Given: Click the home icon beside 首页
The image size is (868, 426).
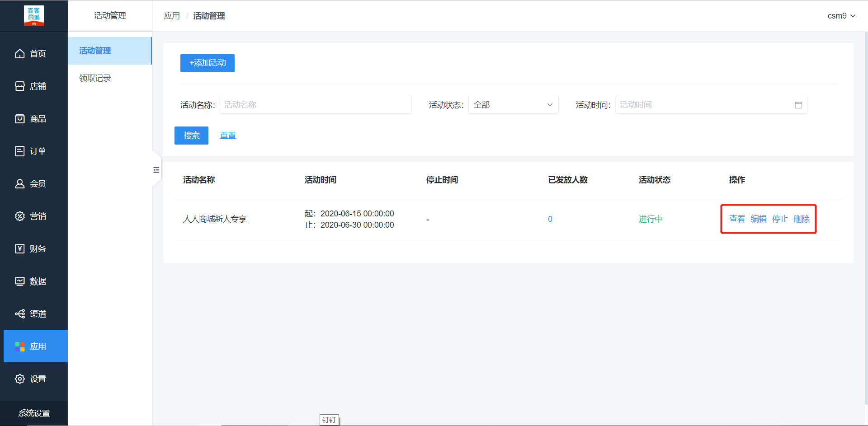Looking at the screenshot, I should [x=20, y=54].
